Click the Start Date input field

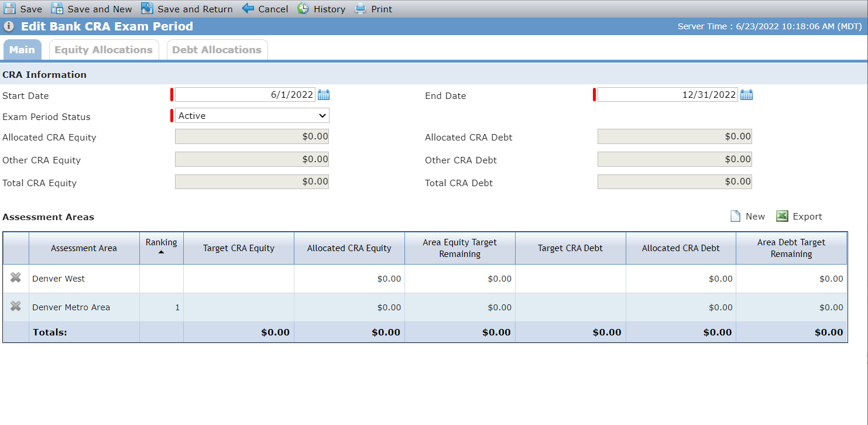245,95
